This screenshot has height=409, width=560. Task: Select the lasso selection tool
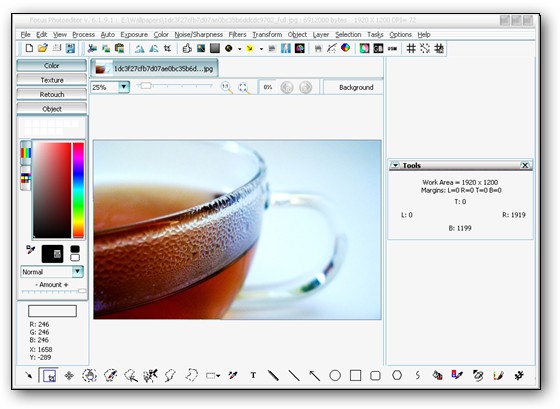pyautogui.click(x=191, y=375)
